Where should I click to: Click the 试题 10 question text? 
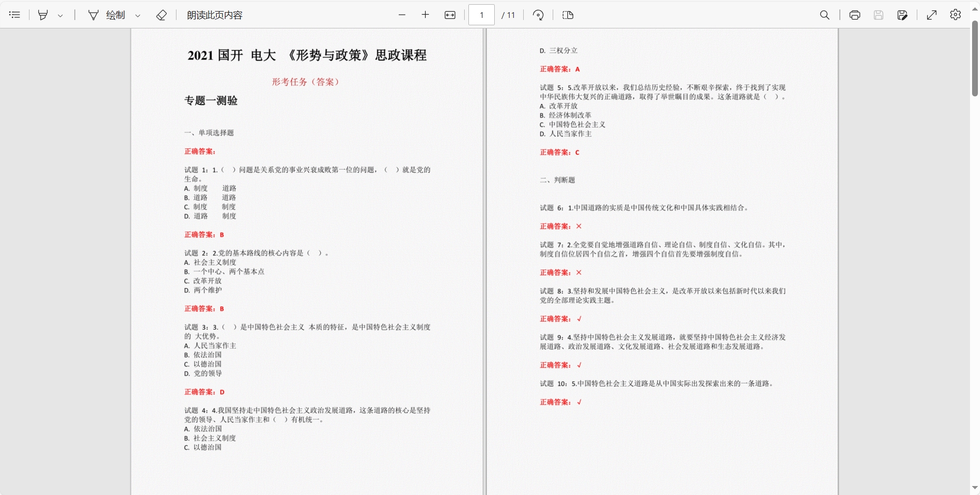tap(658, 383)
